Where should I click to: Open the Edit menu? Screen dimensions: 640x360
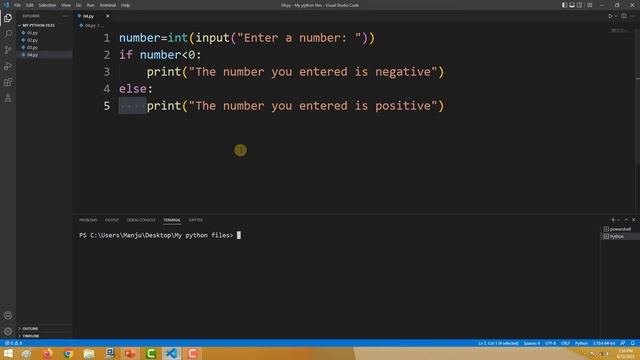click(x=30, y=5)
